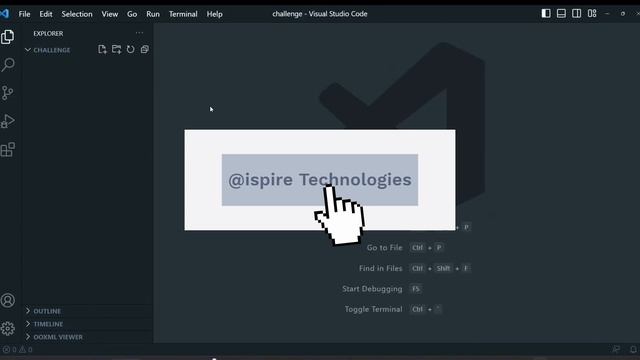This screenshot has width=640, height=360.
Task: Collapse all folders in Explorer icon
Action: coord(145,49)
